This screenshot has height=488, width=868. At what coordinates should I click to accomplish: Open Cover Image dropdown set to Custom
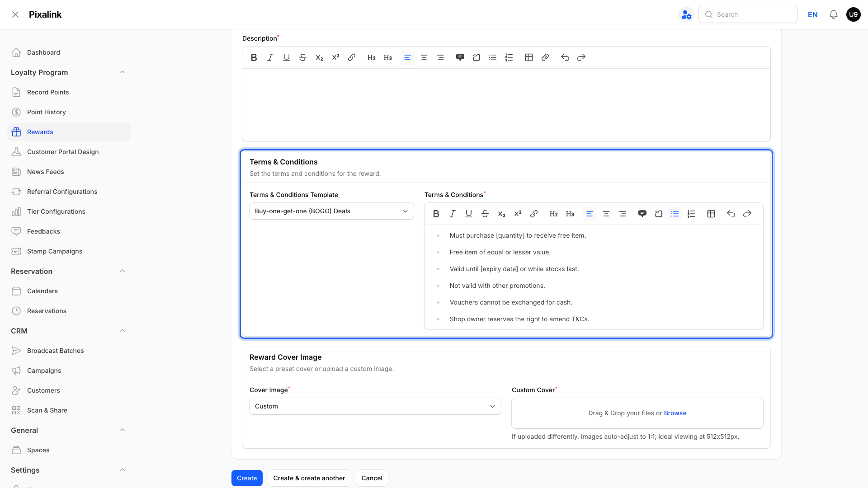click(375, 406)
